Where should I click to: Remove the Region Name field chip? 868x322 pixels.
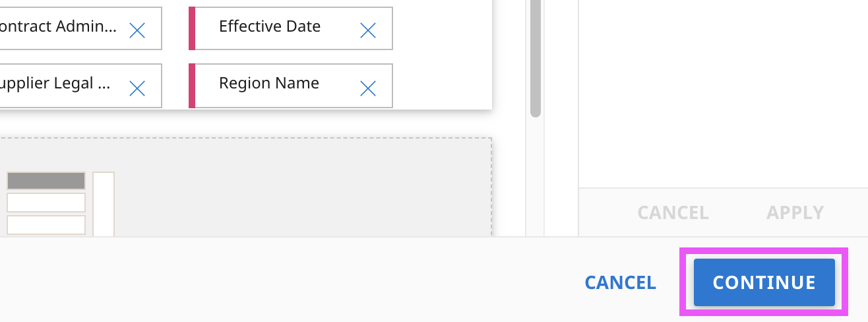pyautogui.click(x=368, y=88)
